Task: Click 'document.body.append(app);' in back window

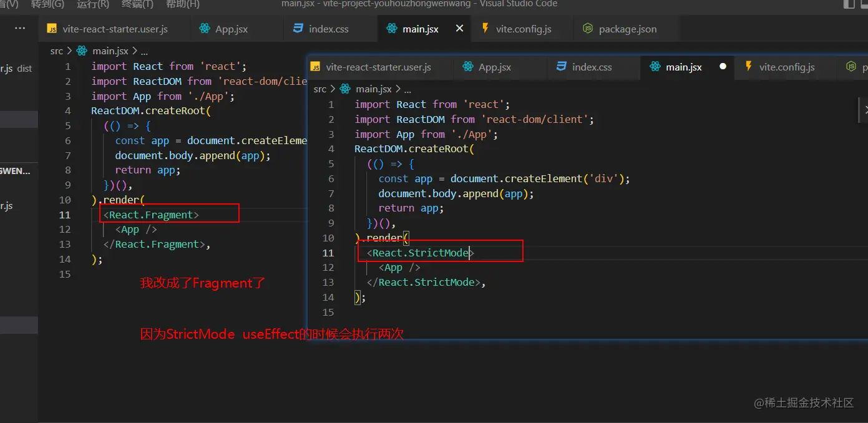Action: (193, 155)
